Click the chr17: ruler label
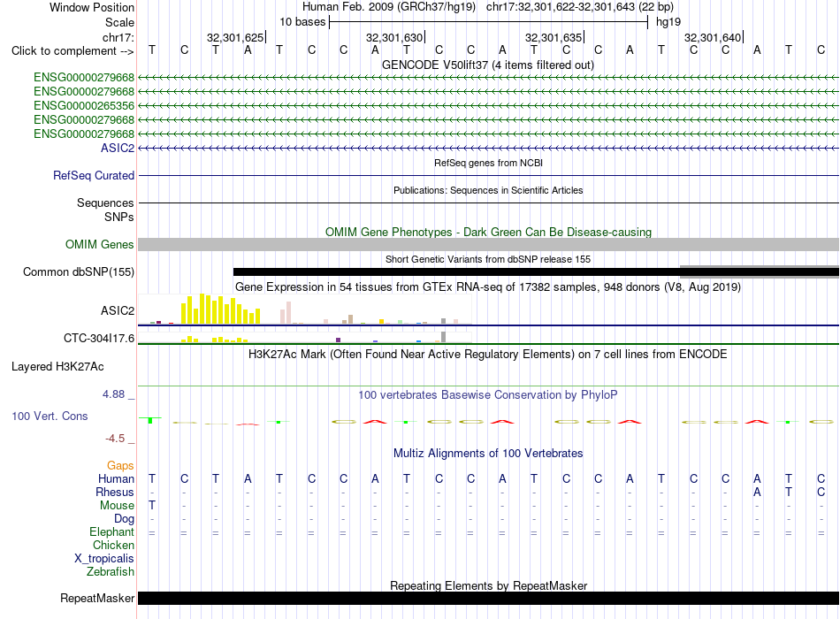Screen dimensions: 840x619 tap(118, 37)
